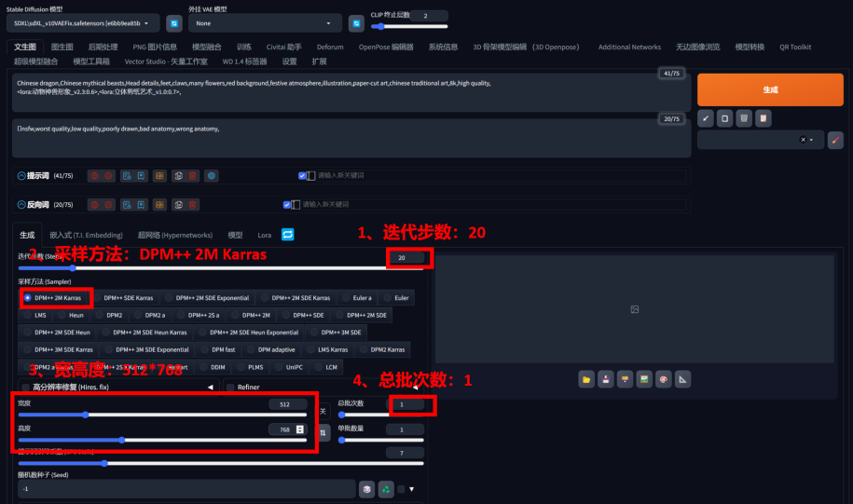Switch to the Lora sub-tab

[x=265, y=235]
